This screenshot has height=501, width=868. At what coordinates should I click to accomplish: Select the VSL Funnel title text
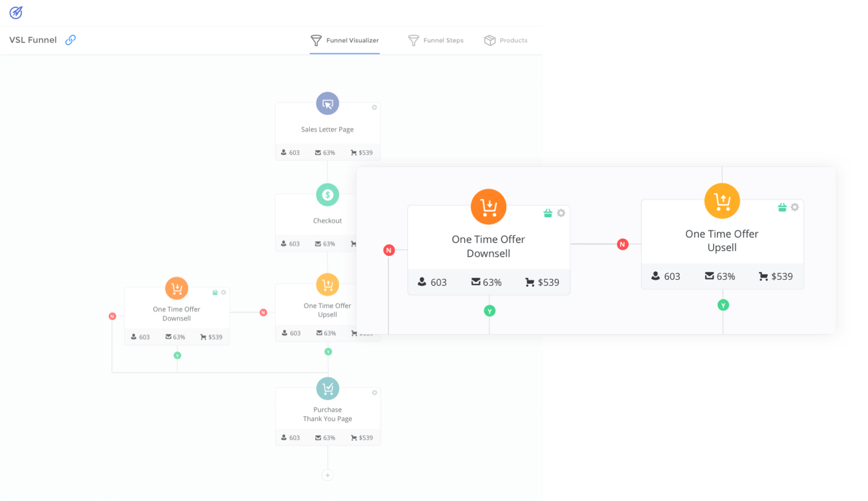point(33,40)
